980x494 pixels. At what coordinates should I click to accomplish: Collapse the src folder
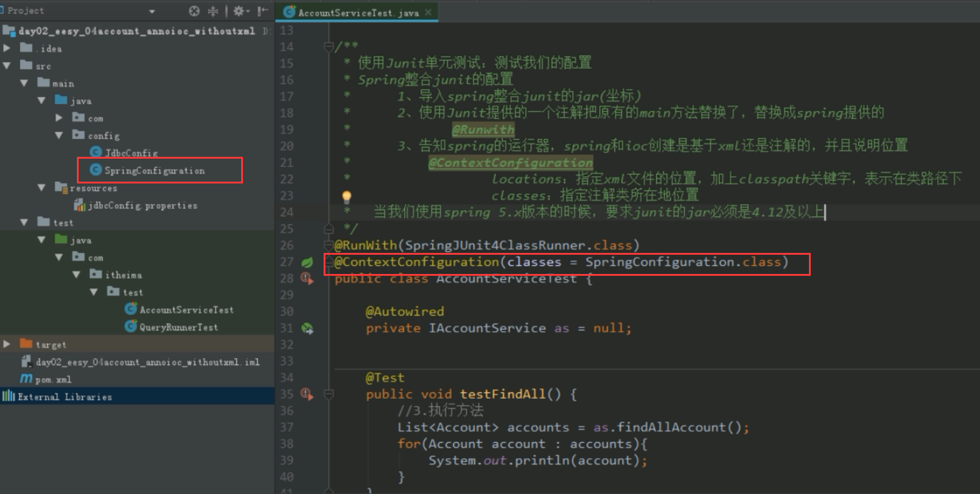[7, 65]
